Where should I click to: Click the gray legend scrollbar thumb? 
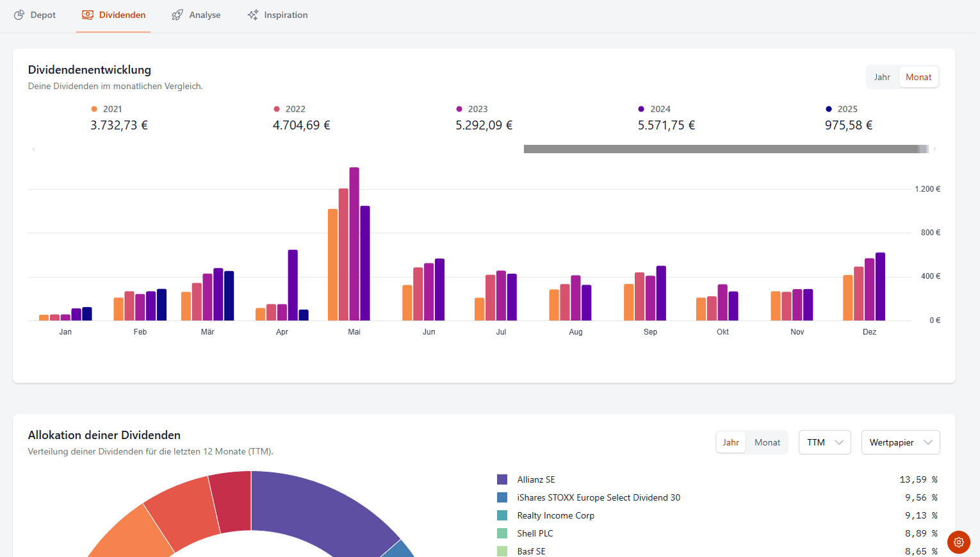tap(726, 149)
